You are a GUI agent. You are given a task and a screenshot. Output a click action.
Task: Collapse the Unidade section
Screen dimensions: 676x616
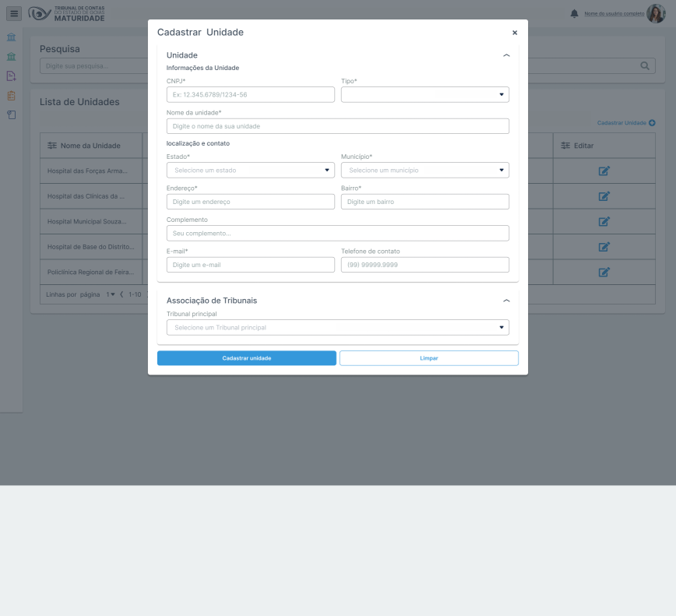click(x=506, y=56)
